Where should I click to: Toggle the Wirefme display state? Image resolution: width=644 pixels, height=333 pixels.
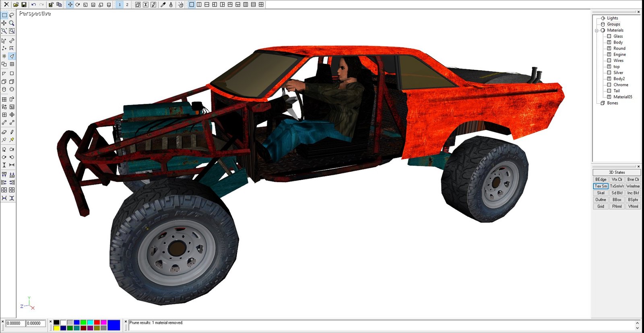tap(633, 186)
